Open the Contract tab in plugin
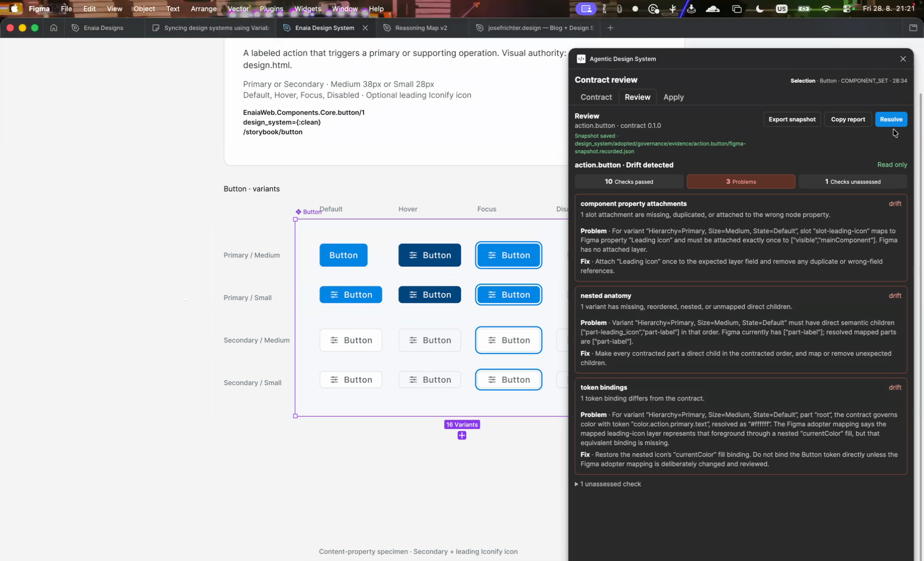The width and height of the screenshot is (924, 561). coord(596,97)
